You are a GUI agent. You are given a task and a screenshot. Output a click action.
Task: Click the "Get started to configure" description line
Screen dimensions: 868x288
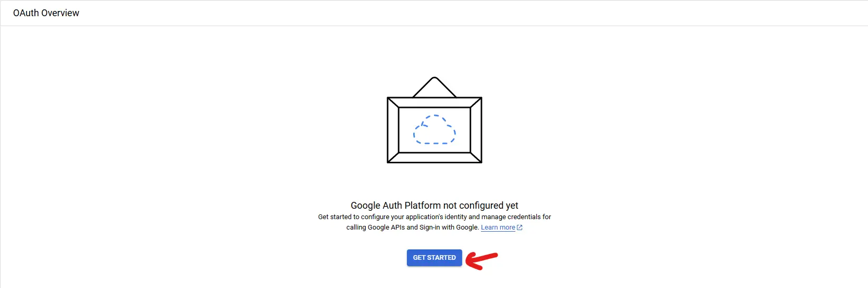(x=435, y=217)
